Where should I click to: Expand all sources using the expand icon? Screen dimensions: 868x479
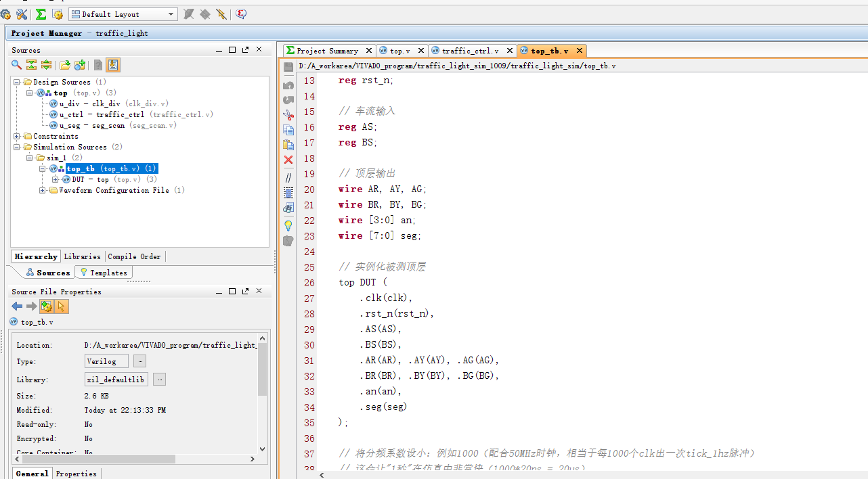[46, 65]
